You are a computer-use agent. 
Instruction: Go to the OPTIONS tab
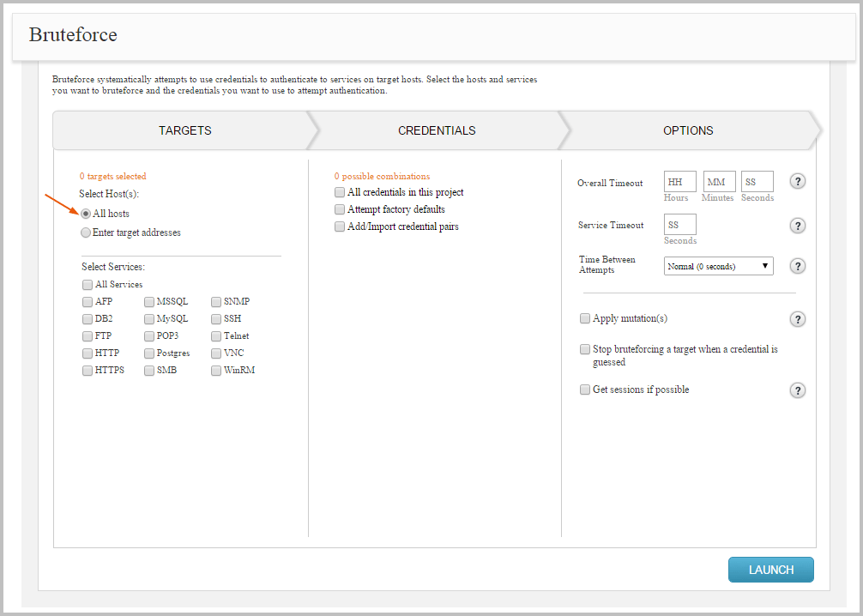click(688, 130)
